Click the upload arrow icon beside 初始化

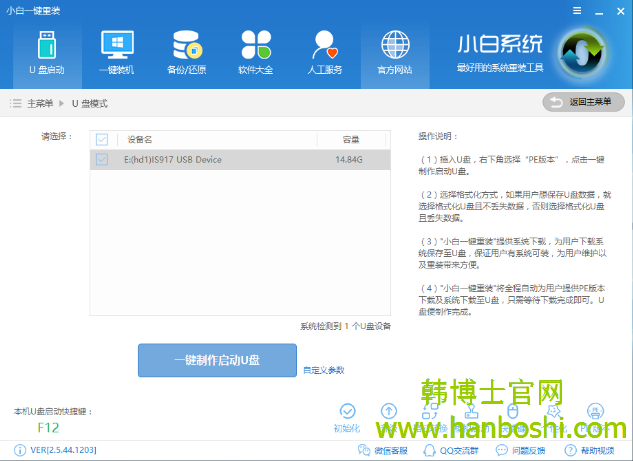coord(389,412)
